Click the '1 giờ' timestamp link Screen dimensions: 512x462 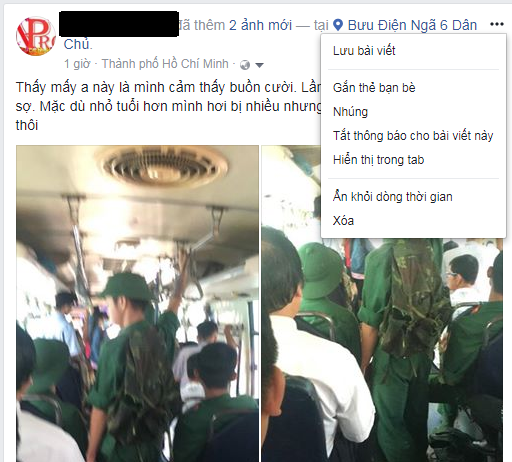77,64
